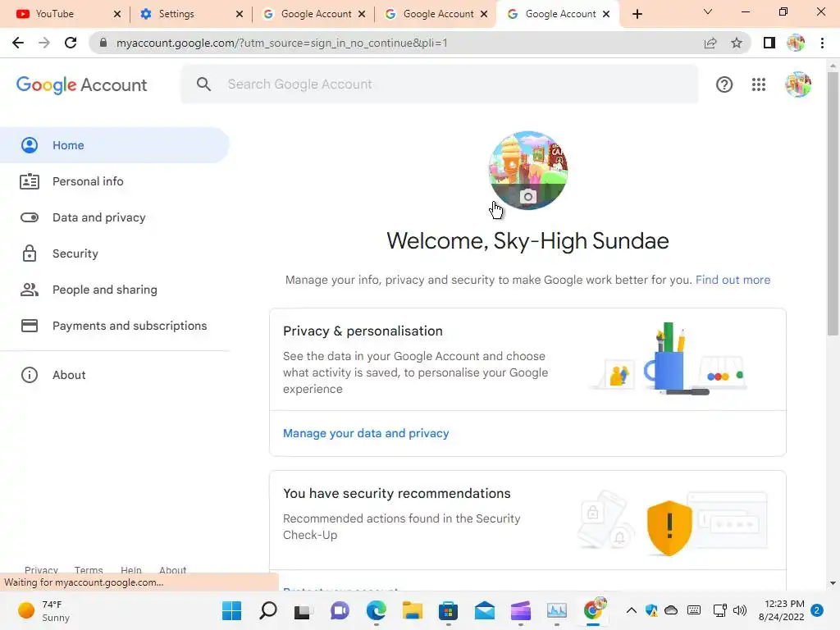Share this page from the address bar

[710, 43]
